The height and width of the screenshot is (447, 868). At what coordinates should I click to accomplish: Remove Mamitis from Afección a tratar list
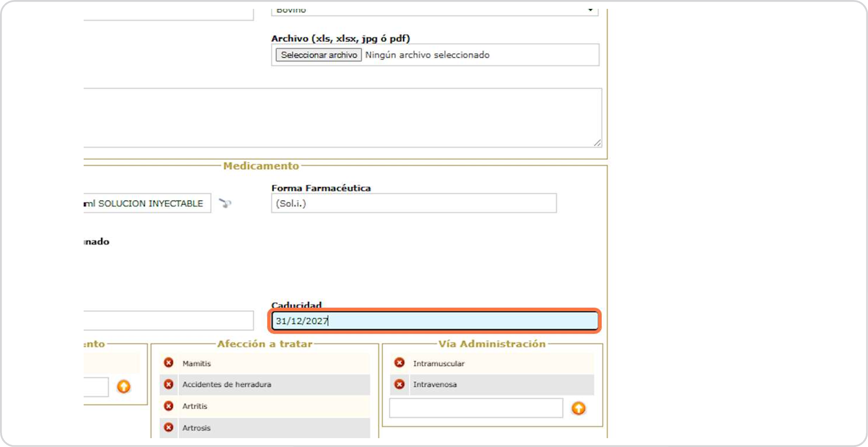pyautogui.click(x=169, y=363)
